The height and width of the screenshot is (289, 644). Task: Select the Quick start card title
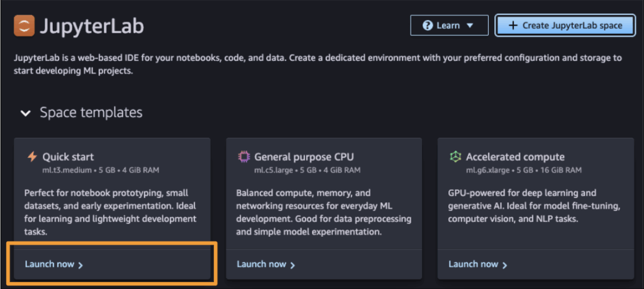click(x=68, y=157)
